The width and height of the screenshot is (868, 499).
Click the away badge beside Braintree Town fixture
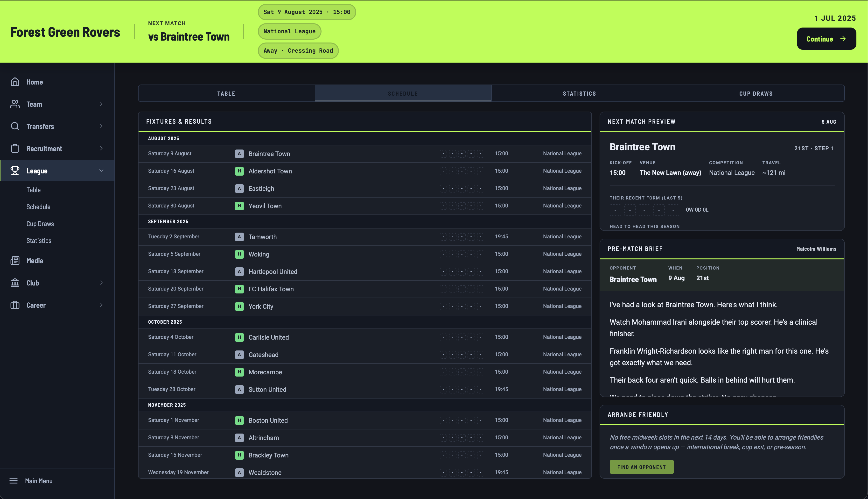click(239, 154)
